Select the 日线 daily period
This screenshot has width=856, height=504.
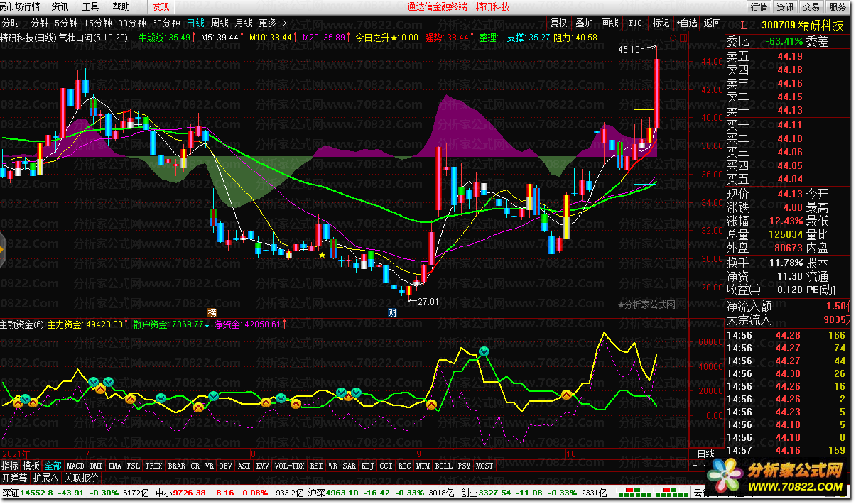[195, 23]
